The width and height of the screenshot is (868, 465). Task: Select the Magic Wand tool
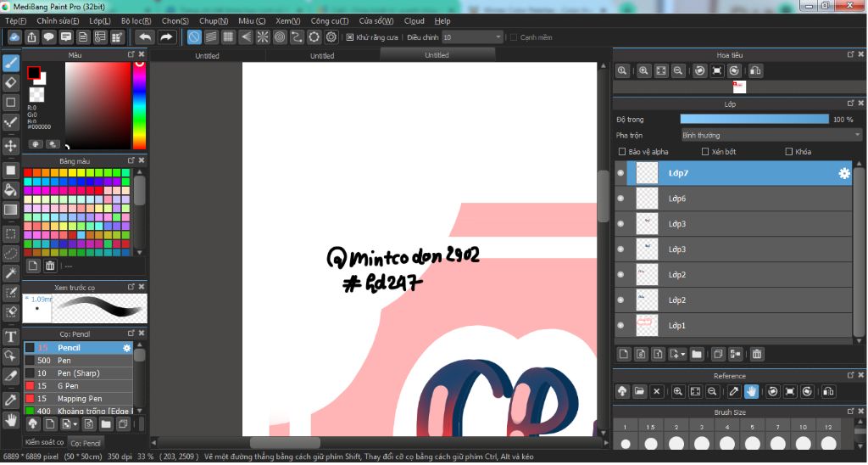pos(10,273)
